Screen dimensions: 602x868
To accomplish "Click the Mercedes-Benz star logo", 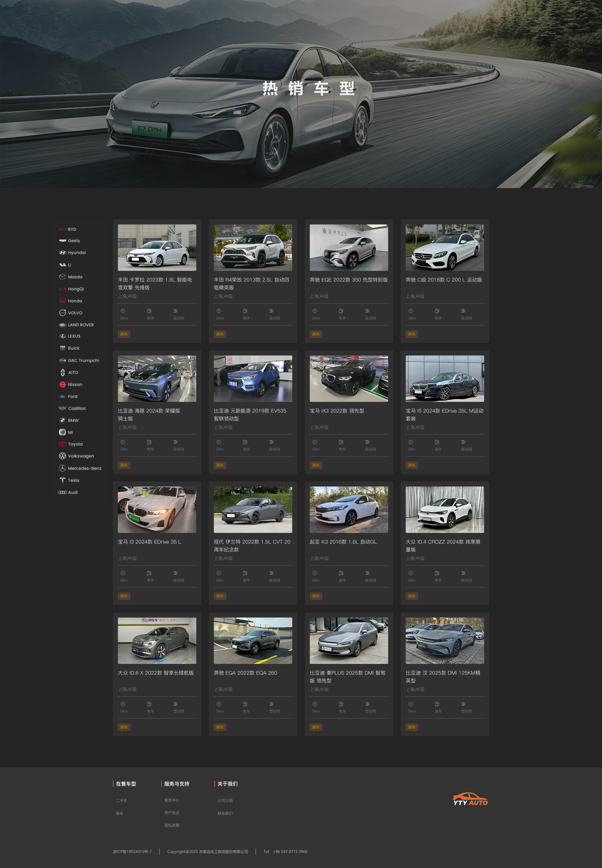I will point(62,468).
